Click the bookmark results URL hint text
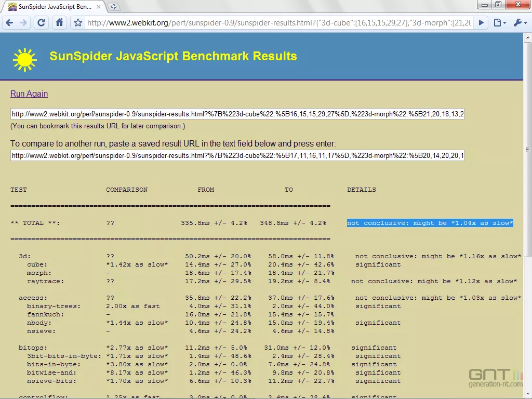 coord(98,126)
